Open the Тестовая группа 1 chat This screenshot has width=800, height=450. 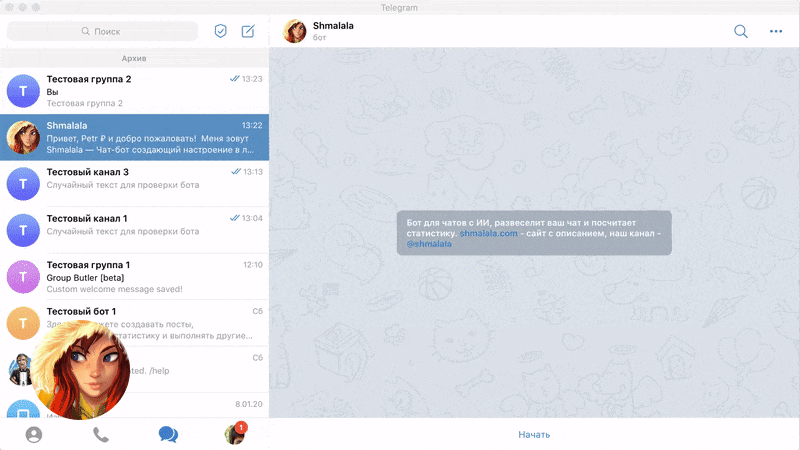click(x=134, y=277)
